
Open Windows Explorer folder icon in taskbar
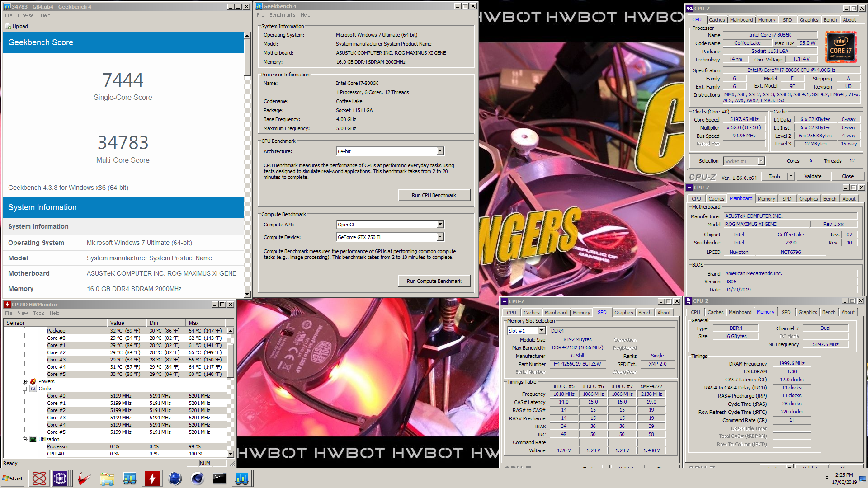pyautogui.click(x=107, y=479)
